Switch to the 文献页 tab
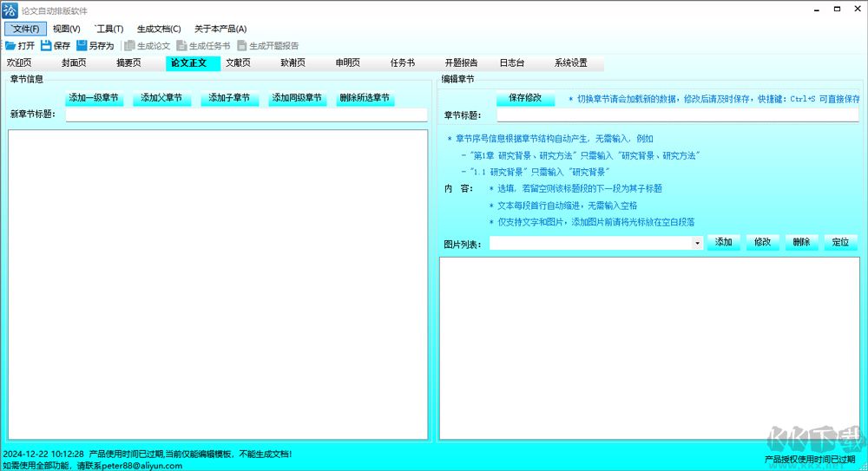The image size is (868, 471). (x=238, y=63)
